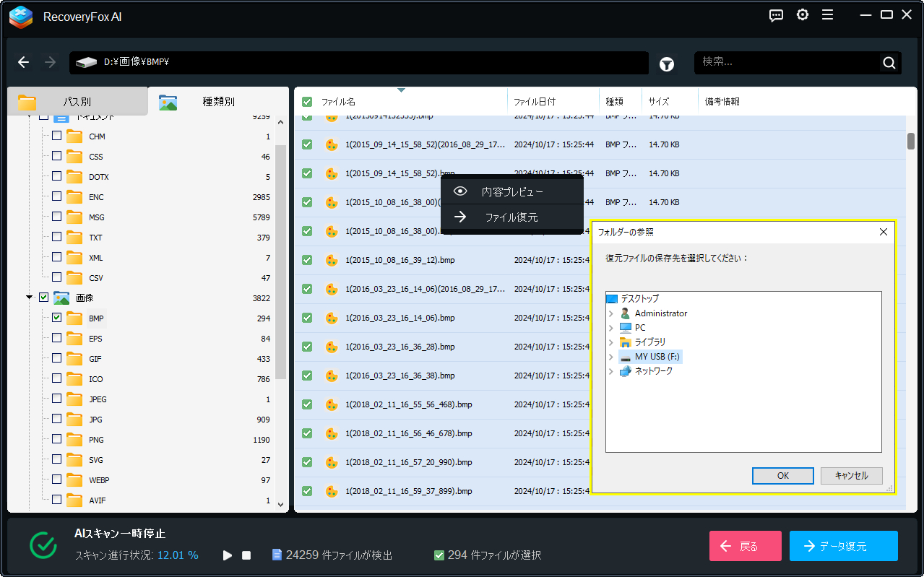Image resolution: width=924 pixels, height=577 pixels.
Task: Click the RecoveryFox AI logo
Action: (x=20, y=17)
